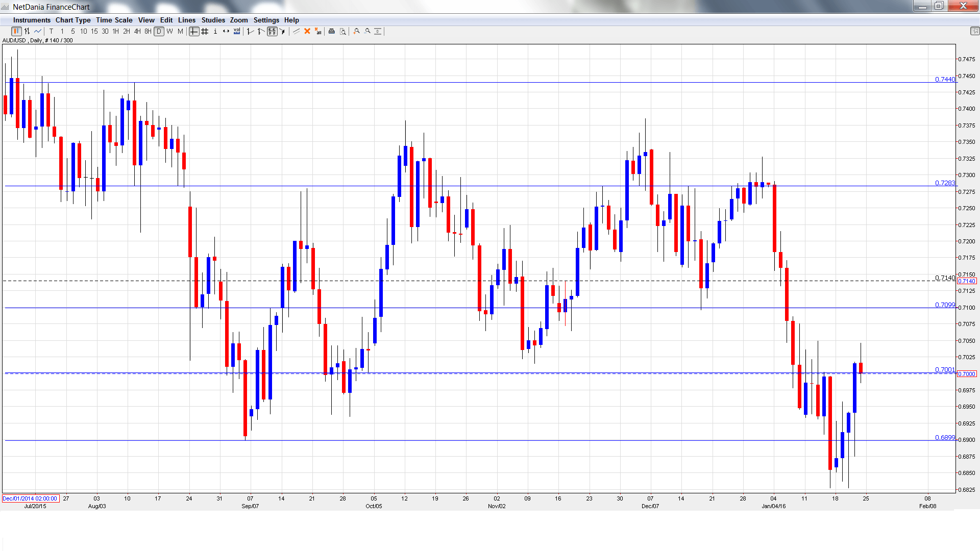Select the candlestick chart type icon

(16, 31)
